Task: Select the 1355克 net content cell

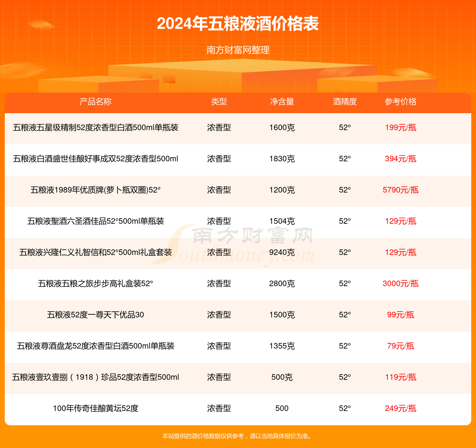Action: pos(282,346)
